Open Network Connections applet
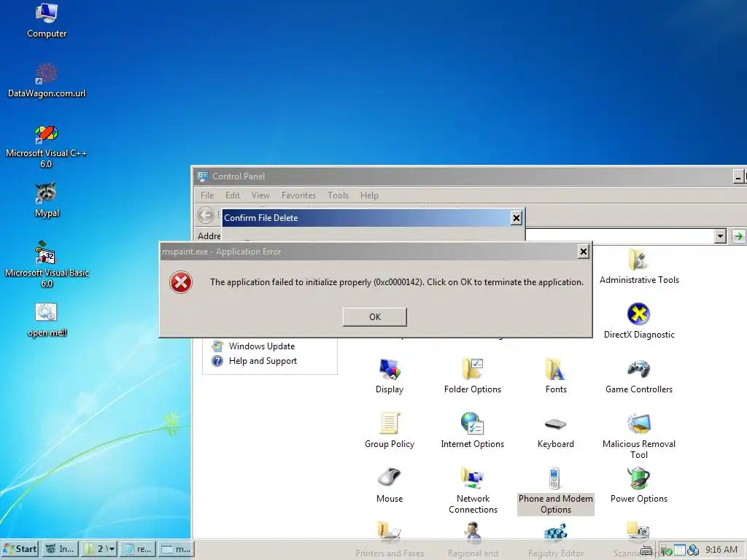 472,491
